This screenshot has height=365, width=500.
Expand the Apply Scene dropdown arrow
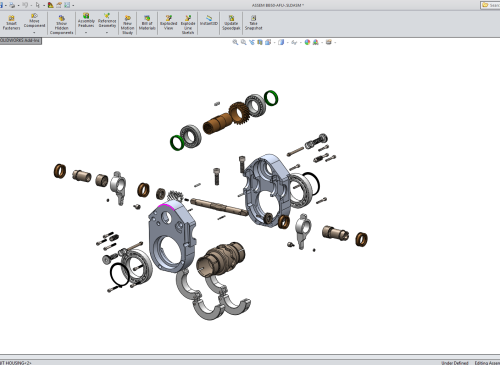point(321,43)
